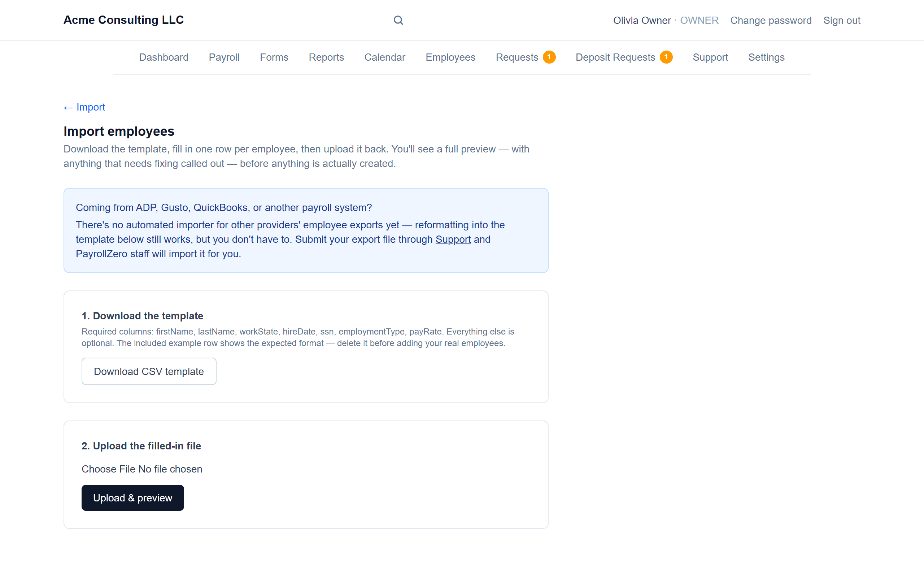Click the '2. Upload the filled-in file' heading
This screenshot has height=578, width=924.
(141, 446)
